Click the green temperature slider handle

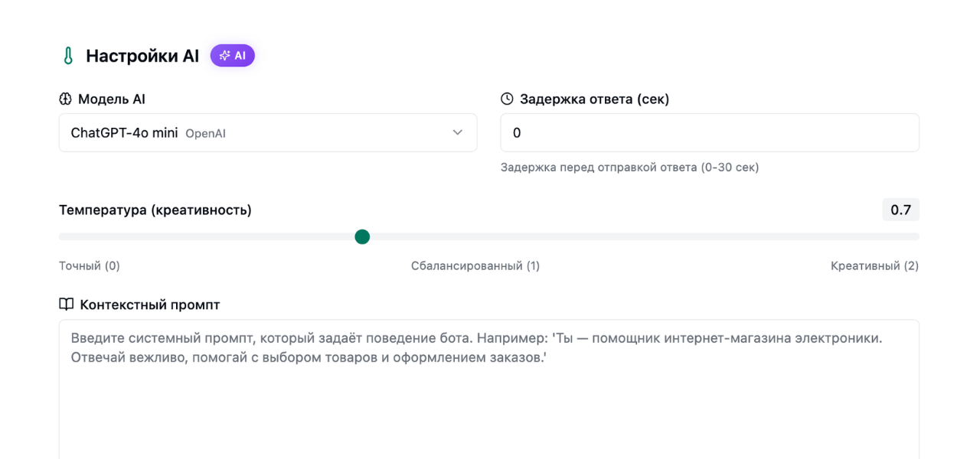pyautogui.click(x=362, y=237)
